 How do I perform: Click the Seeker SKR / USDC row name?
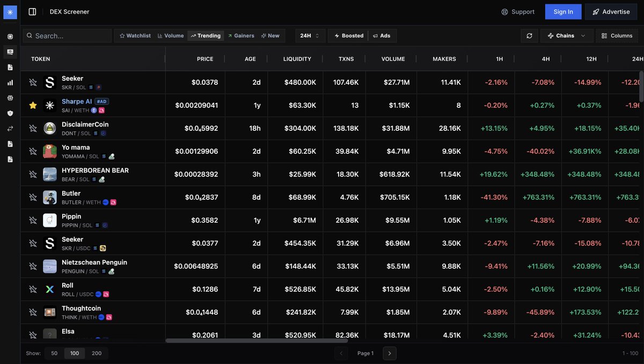click(x=72, y=240)
